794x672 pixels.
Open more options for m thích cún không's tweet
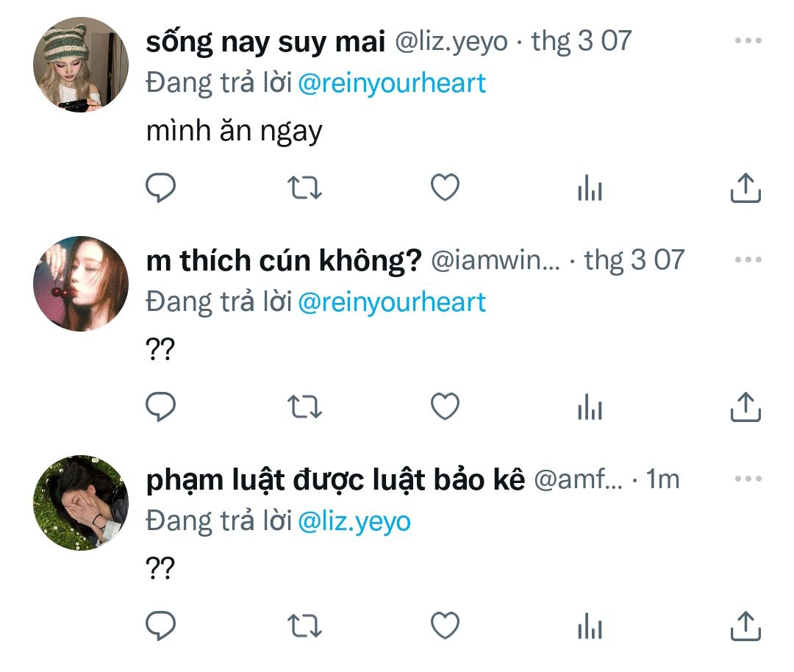748,260
